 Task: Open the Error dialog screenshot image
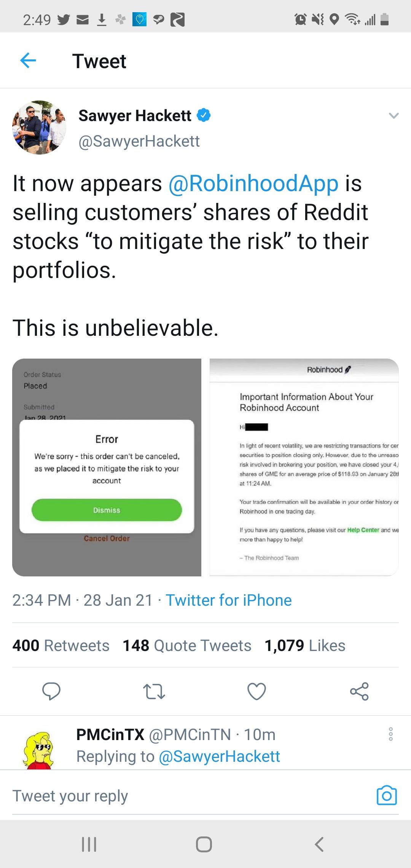tap(107, 467)
